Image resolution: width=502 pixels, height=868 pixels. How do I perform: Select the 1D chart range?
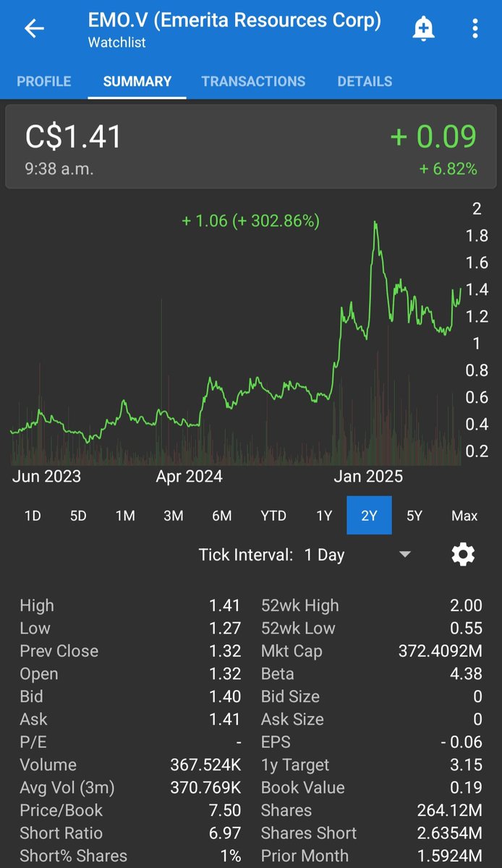pyautogui.click(x=33, y=516)
